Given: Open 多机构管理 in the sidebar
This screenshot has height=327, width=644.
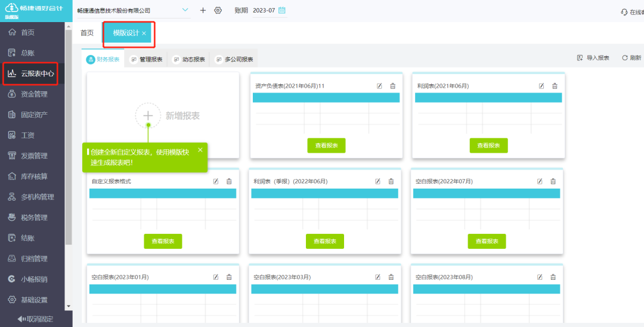Looking at the screenshot, I should click(32, 197).
